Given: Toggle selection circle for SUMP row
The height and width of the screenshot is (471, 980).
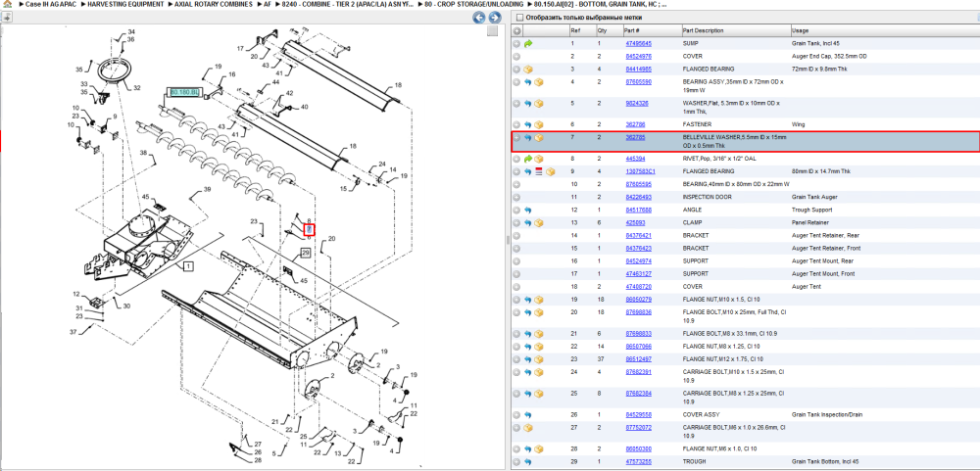Looking at the screenshot, I should click(516, 44).
